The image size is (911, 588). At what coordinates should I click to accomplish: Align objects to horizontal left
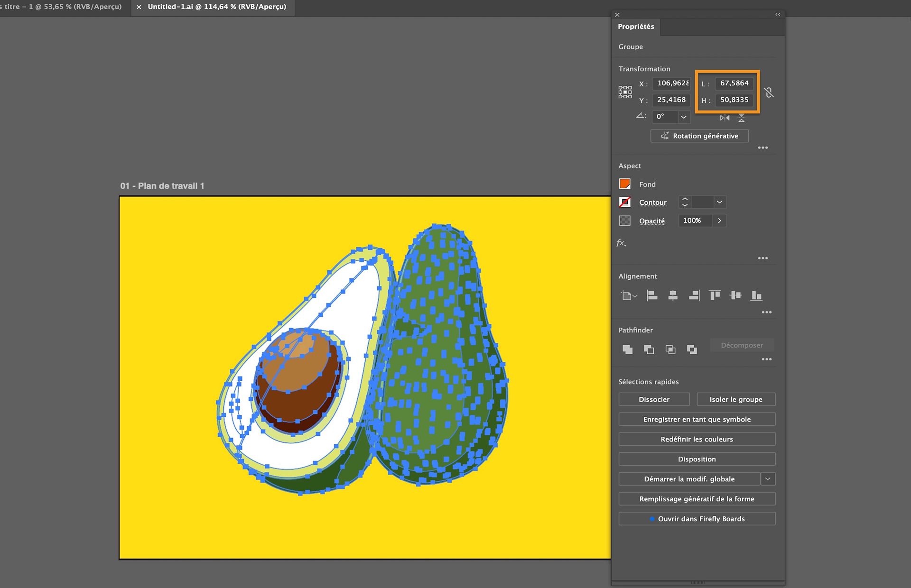click(652, 295)
